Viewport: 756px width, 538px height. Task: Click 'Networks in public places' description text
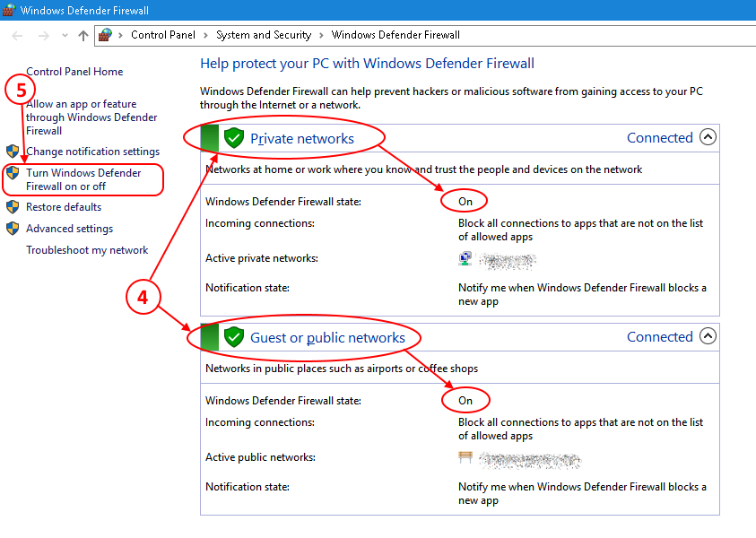click(342, 369)
